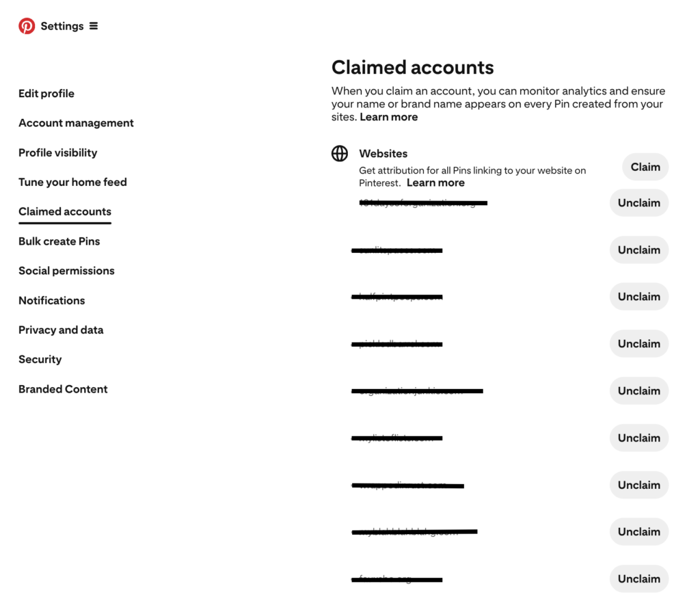Select Profile visibility in sidebar

(x=58, y=152)
